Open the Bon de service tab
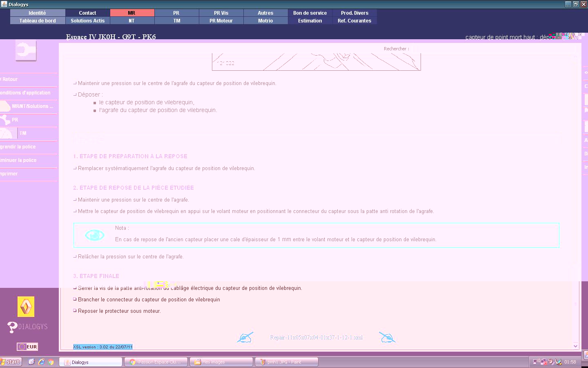 click(x=310, y=13)
